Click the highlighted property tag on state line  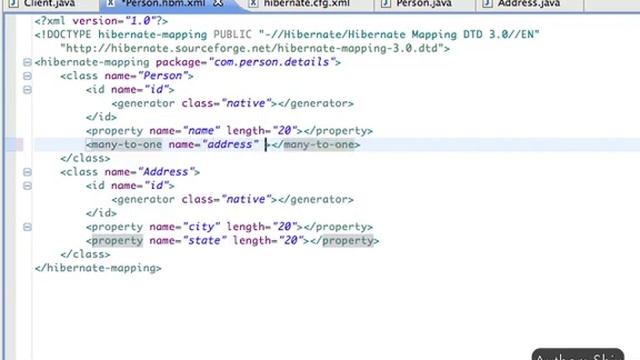(117, 241)
